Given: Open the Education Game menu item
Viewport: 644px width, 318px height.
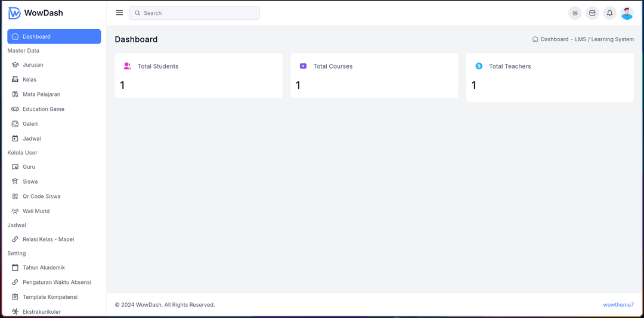Looking at the screenshot, I should point(54,109).
